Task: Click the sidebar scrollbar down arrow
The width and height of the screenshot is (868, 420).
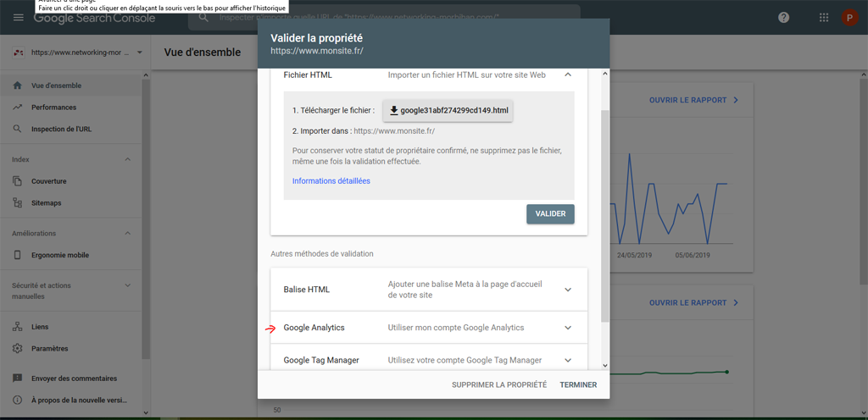Action: click(x=146, y=412)
